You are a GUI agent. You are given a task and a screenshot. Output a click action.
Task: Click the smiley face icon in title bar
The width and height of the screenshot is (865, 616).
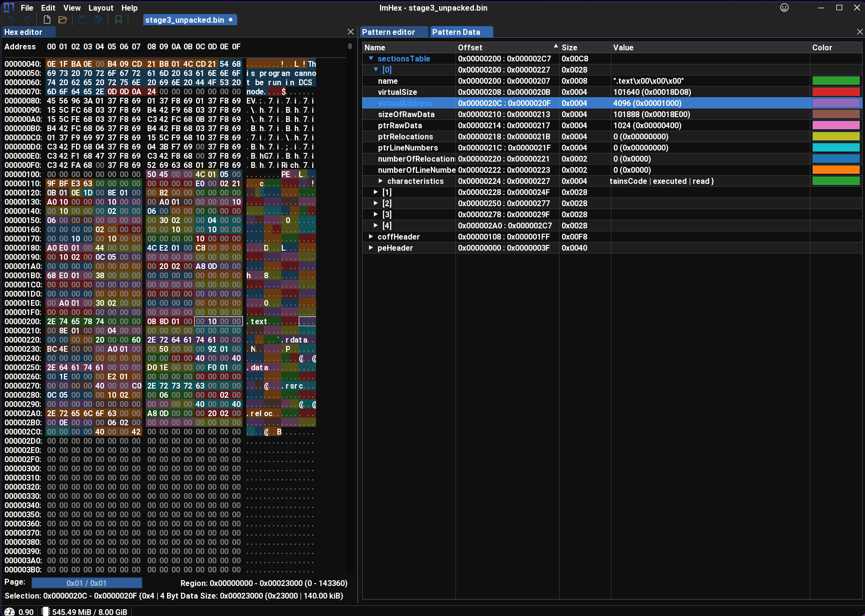pyautogui.click(x=784, y=8)
